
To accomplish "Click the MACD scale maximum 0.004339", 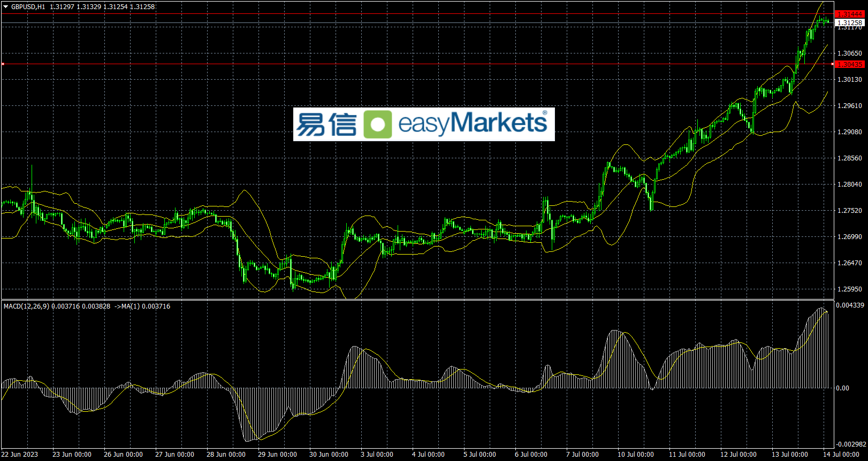I will click(850, 305).
